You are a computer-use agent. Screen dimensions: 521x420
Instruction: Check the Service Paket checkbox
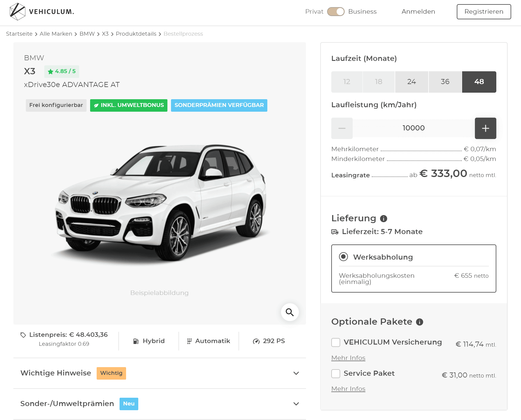tap(336, 374)
